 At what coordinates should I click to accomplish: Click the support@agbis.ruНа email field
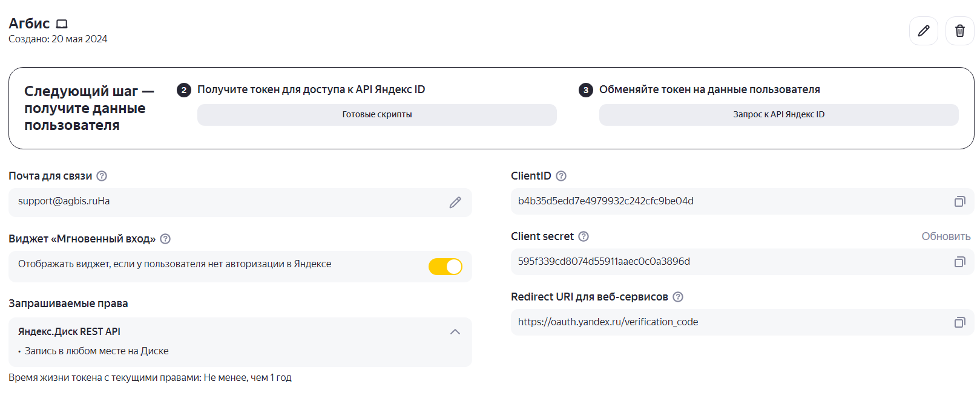point(240,203)
